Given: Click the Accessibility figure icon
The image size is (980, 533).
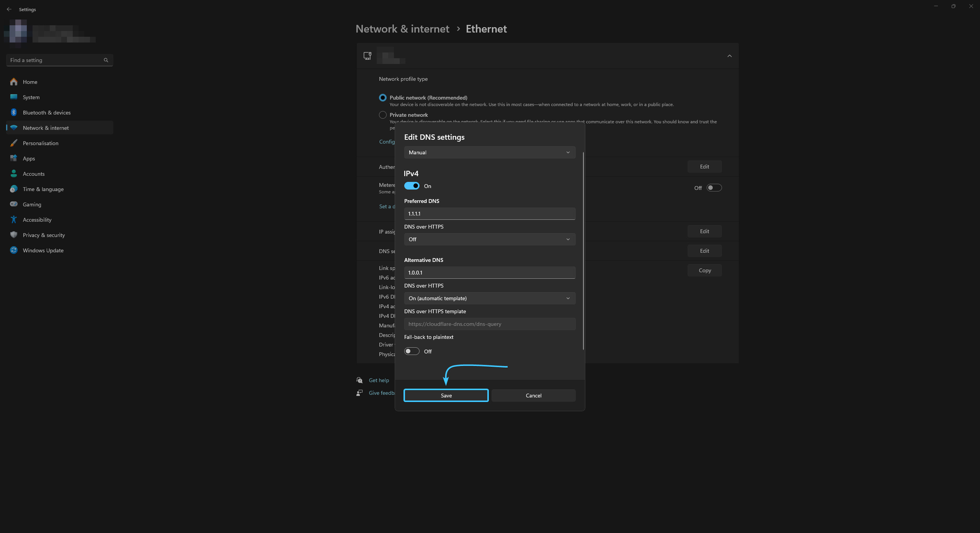Looking at the screenshot, I should pos(14,219).
